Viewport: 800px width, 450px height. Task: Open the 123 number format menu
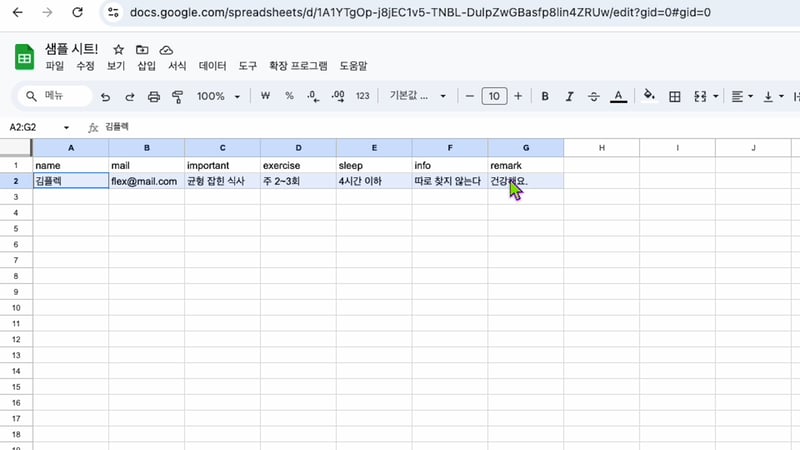click(x=362, y=96)
